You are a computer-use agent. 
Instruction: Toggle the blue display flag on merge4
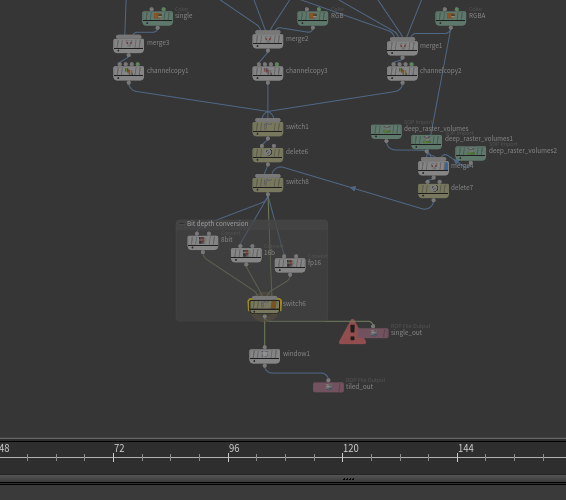[446, 166]
